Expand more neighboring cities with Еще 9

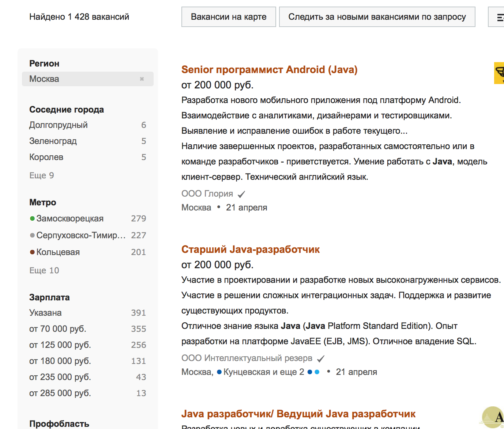pyautogui.click(x=42, y=175)
